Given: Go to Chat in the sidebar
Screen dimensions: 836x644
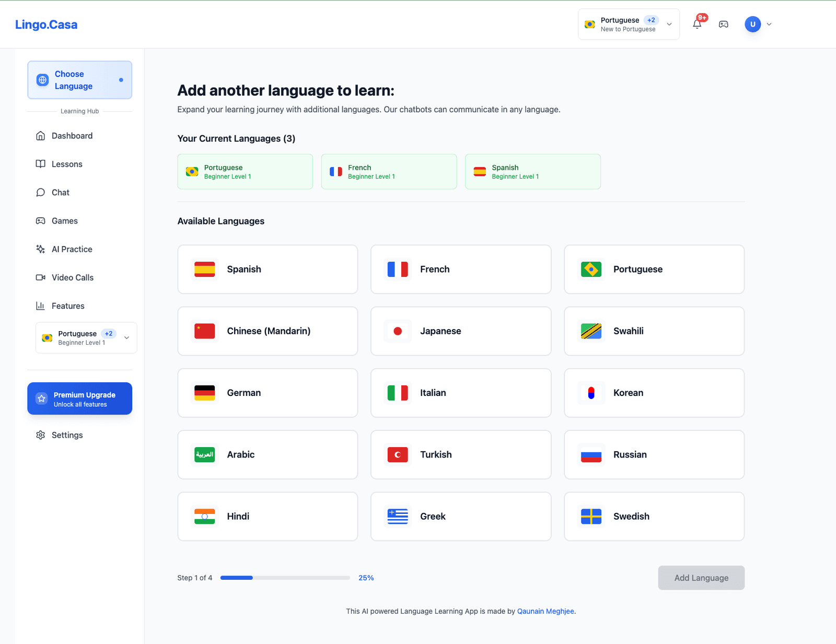Looking at the screenshot, I should (61, 192).
